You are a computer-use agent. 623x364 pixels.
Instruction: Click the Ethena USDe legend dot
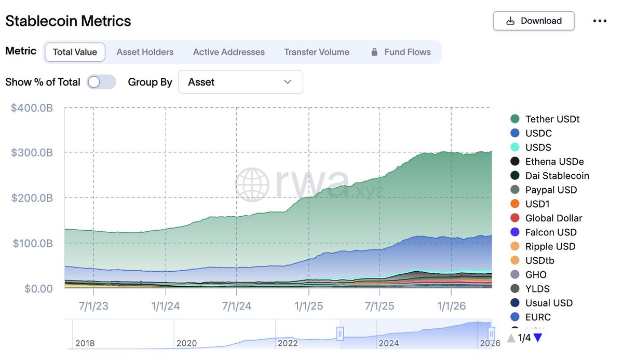tap(515, 162)
